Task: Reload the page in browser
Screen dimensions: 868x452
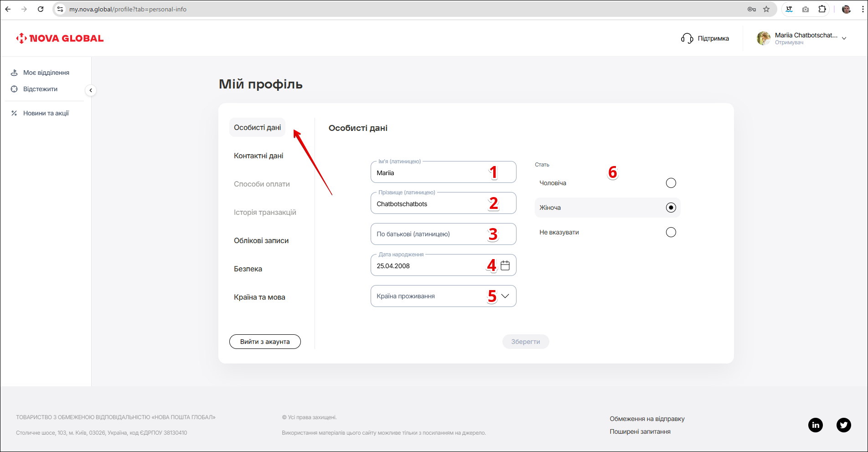Action: coord(41,9)
